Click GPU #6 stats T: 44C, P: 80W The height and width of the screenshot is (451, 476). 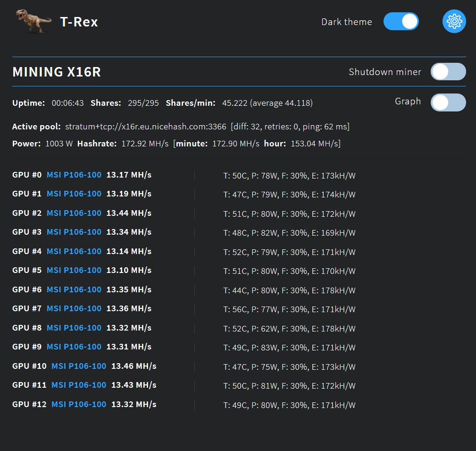(x=289, y=291)
